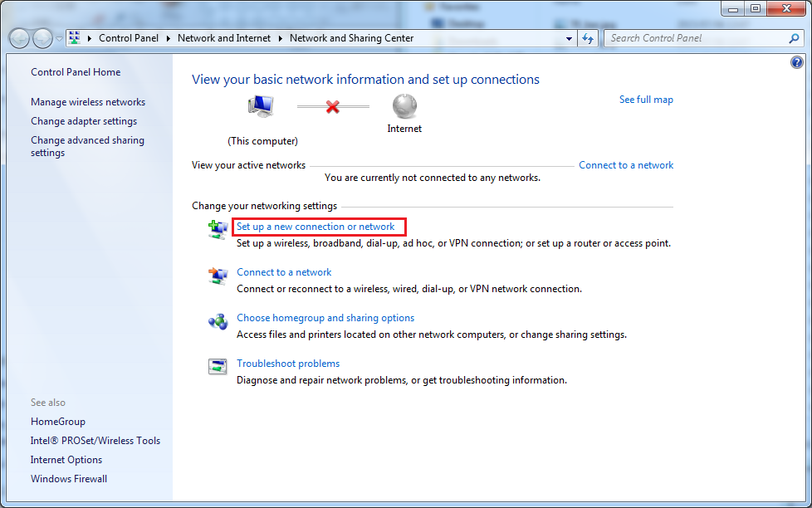812x508 pixels.
Task: Click the icon beside Set up a new connection
Action: point(218,230)
